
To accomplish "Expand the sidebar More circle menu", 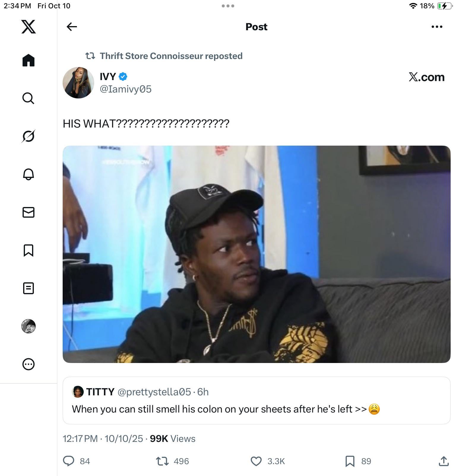I will [28, 364].
